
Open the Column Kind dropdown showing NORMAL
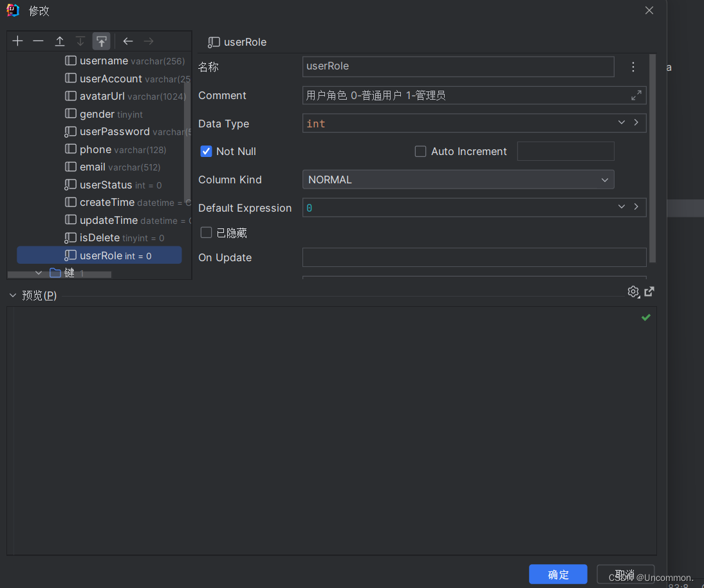point(604,179)
